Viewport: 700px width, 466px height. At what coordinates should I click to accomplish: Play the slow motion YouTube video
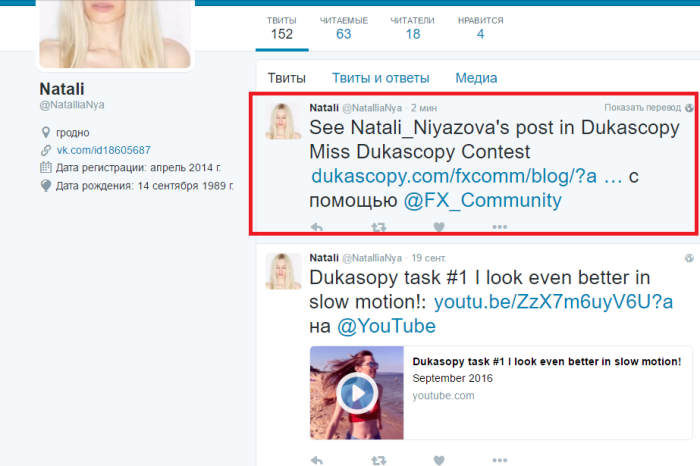tap(357, 394)
